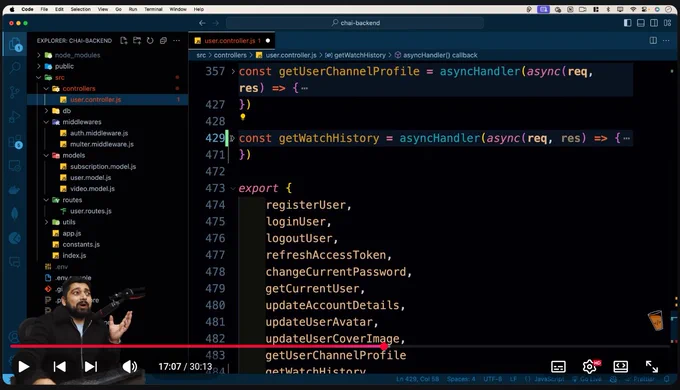Expand the node_modules folder
680x390 pixels.
click(x=39, y=55)
